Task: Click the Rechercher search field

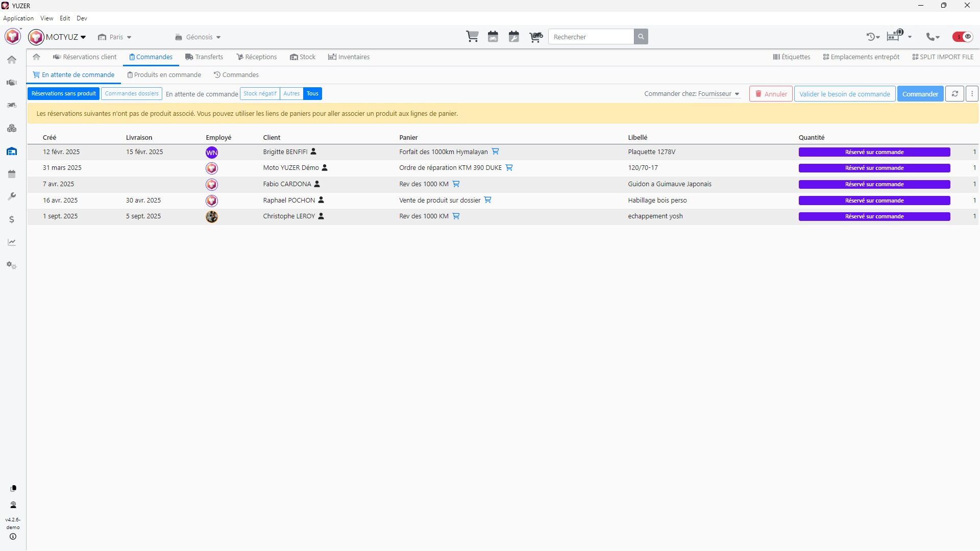Action: pos(591,37)
